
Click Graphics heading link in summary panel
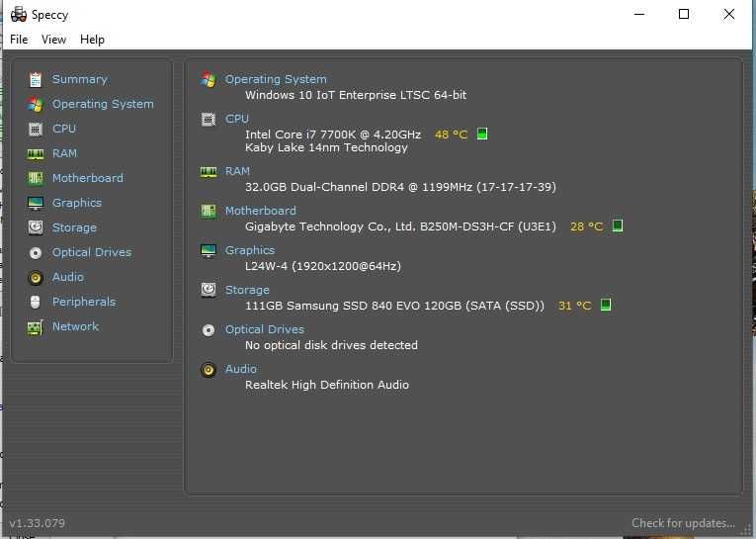[250, 250]
